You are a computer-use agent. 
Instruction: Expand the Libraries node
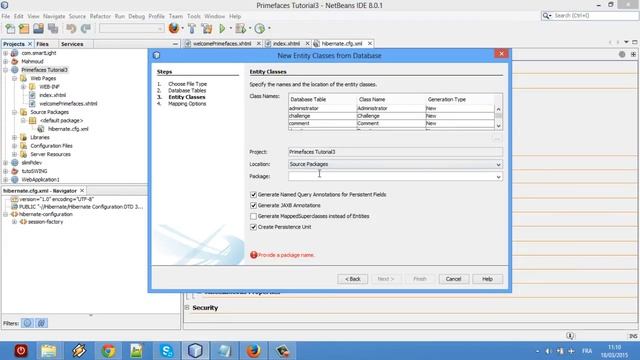[15, 138]
